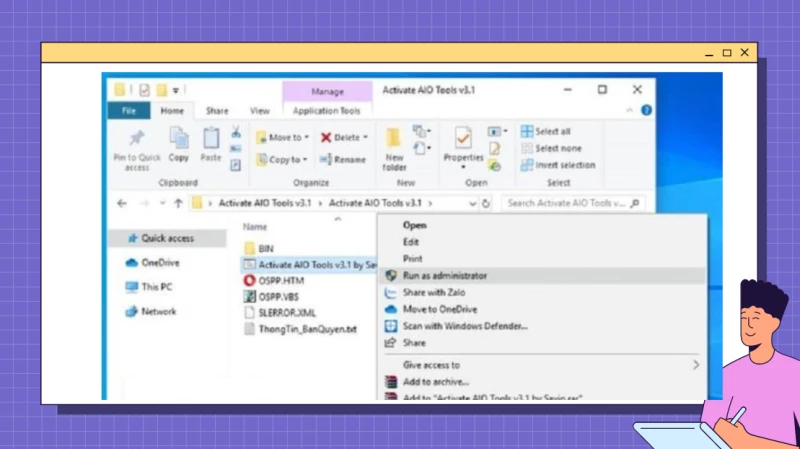800x449 pixels.
Task: Switch to the View ribbon tab
Action: [x=259, y=111]
